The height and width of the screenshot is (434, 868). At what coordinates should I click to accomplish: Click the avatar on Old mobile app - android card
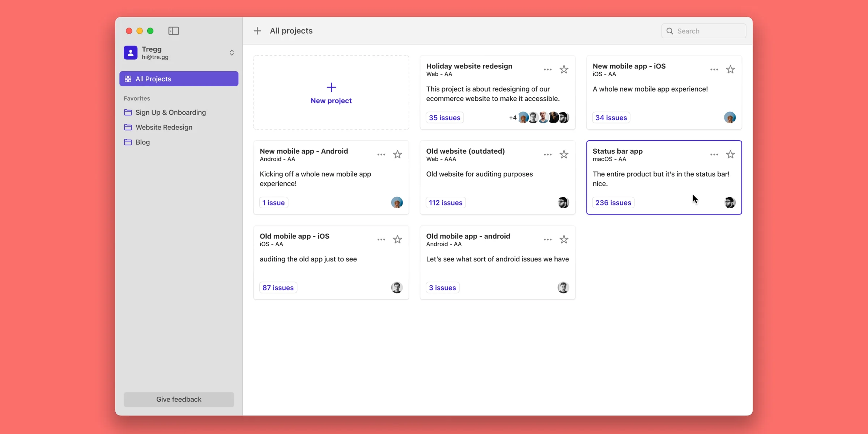[563, 287]
